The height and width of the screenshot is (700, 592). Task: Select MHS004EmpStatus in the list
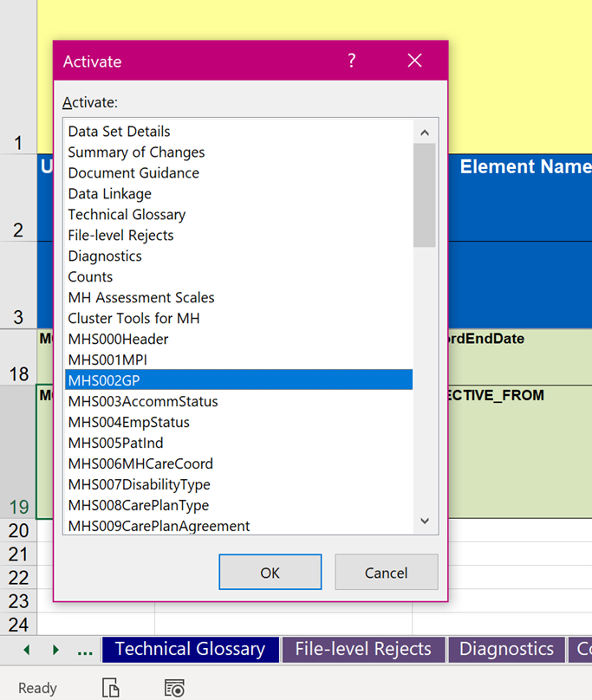point(238,422)
